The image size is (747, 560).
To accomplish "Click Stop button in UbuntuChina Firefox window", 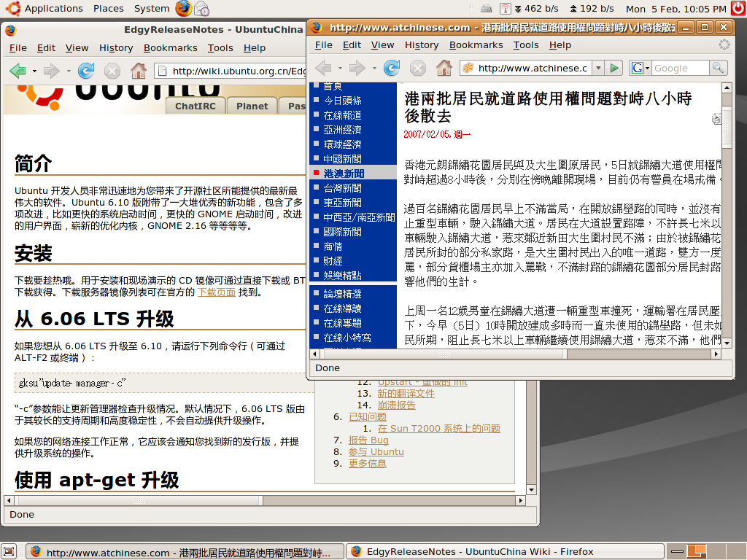I will click(x=112, y=71).
